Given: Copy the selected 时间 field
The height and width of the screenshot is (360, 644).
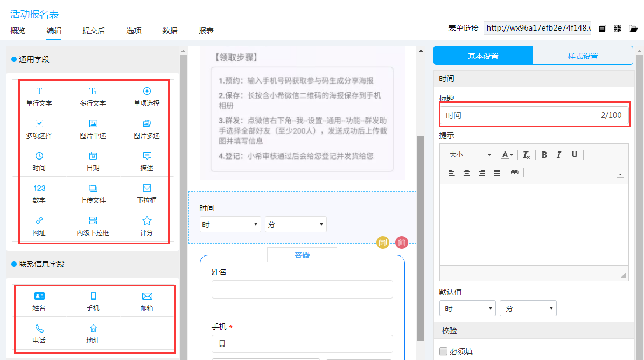Looking at the screenshot, I should [382, 243].
